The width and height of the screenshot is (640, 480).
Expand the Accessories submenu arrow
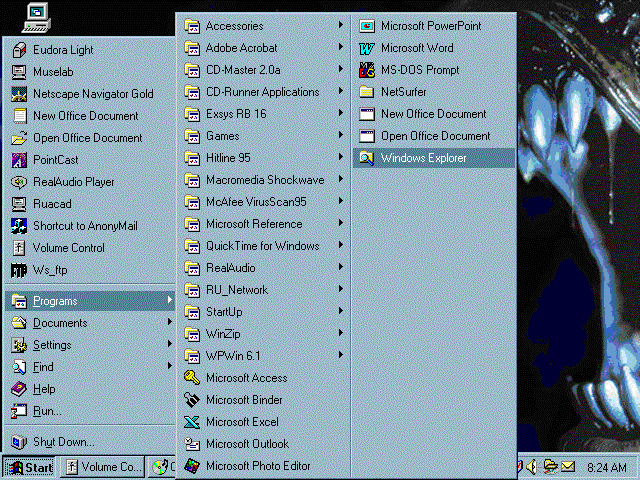point(340,25)
